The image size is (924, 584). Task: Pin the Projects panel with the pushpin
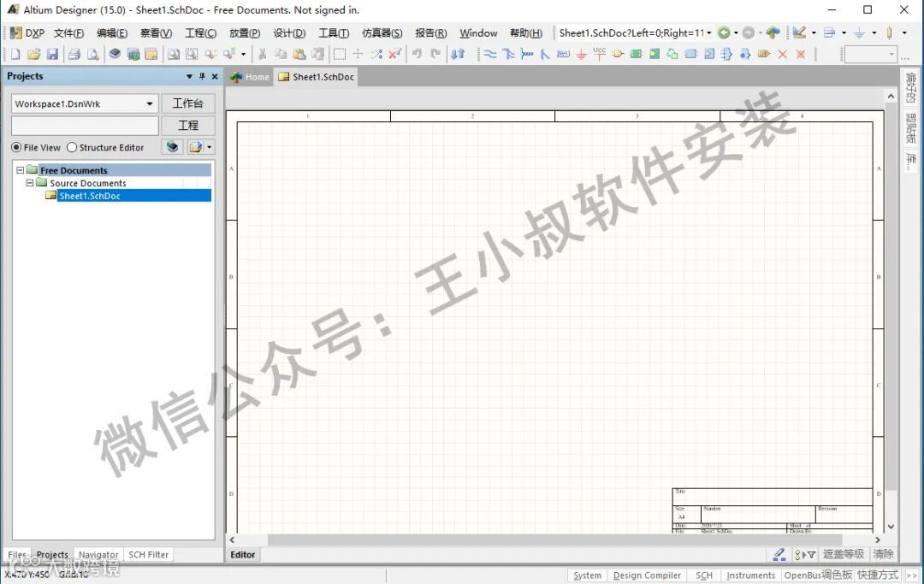coord(202,77)
